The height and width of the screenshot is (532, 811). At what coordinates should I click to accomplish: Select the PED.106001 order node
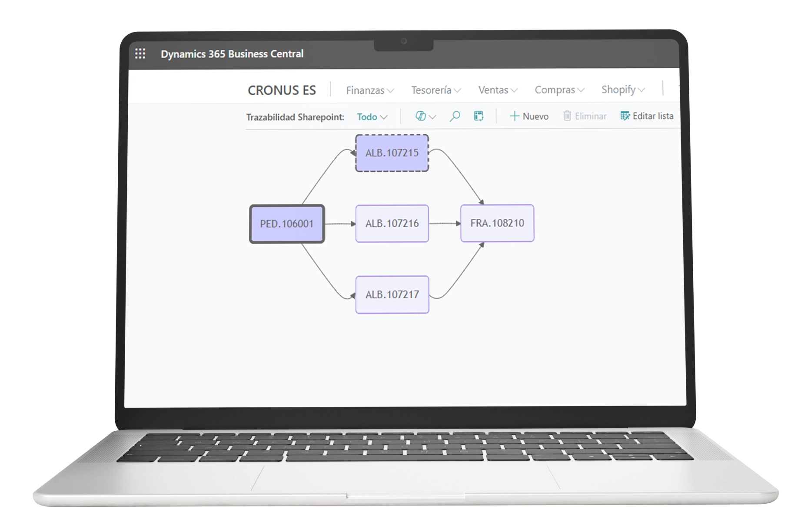(x=287, y=224)
